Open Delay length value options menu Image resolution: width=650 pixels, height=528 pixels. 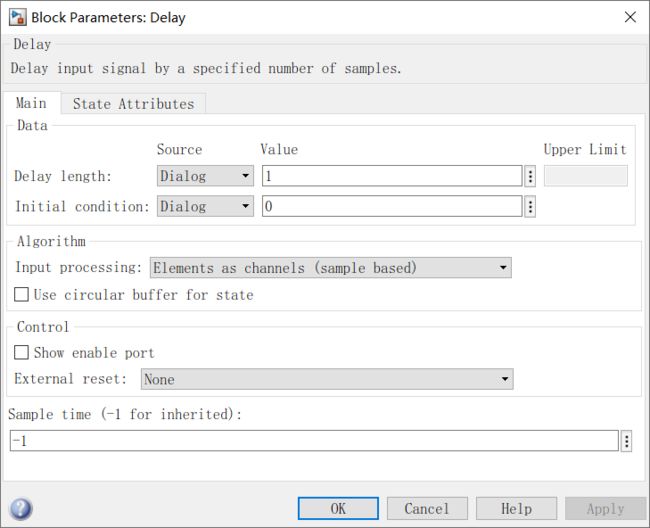pos(530,176)
